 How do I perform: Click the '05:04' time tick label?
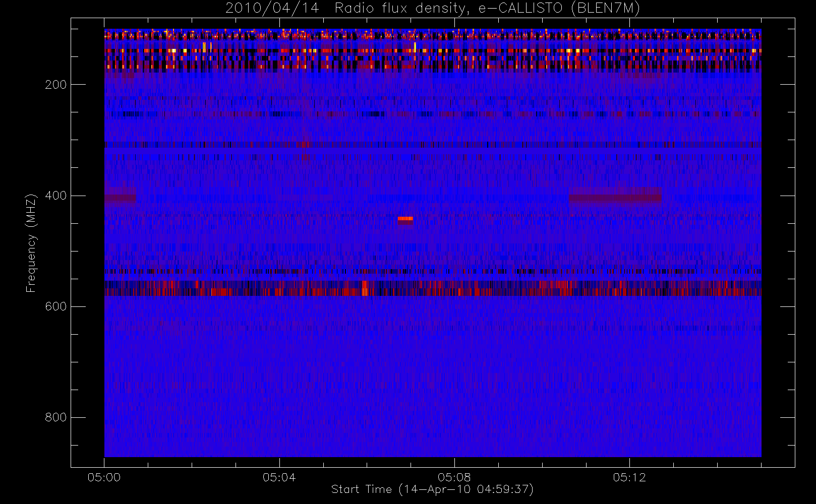279,477
